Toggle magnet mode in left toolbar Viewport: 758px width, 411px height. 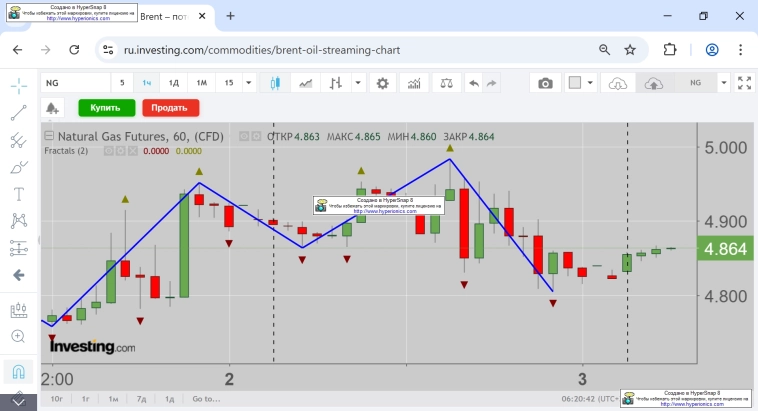[x=18, y=372]
